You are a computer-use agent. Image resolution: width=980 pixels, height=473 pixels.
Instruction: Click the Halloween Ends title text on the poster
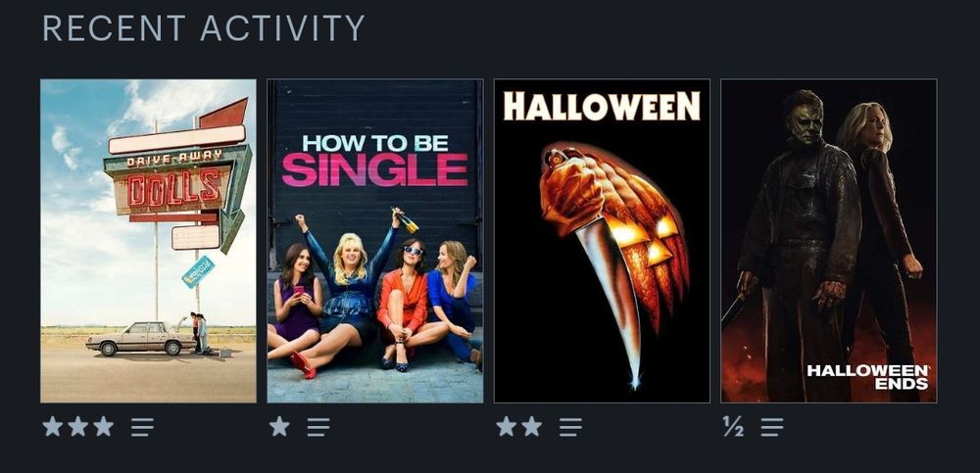click(867, 377)
